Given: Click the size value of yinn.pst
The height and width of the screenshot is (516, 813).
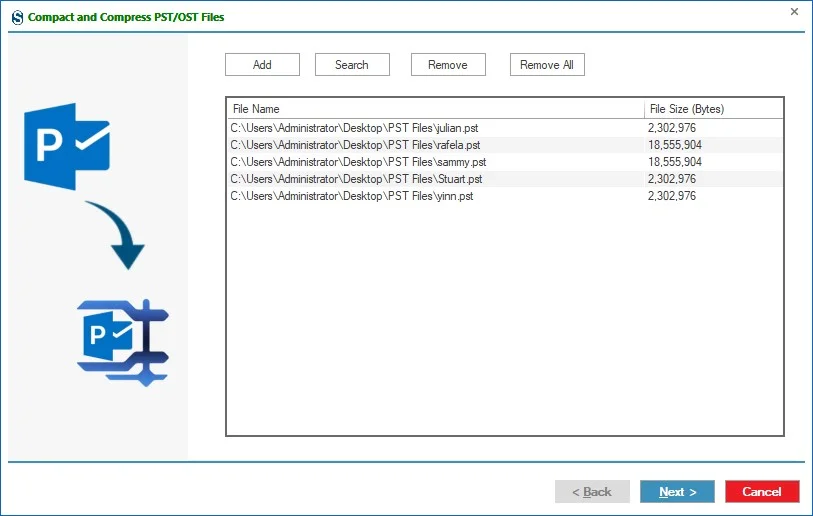Looking at the screenshot, I should [672, 196].
